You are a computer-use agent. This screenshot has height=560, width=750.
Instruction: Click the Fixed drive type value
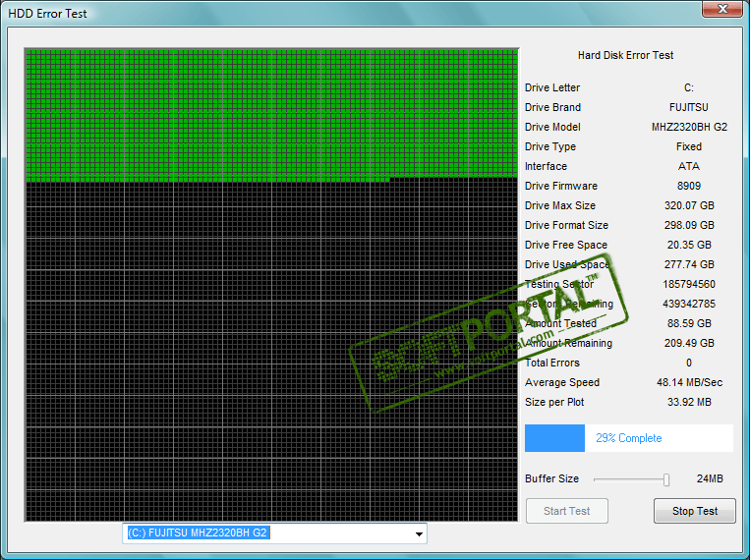pos(689,146)
